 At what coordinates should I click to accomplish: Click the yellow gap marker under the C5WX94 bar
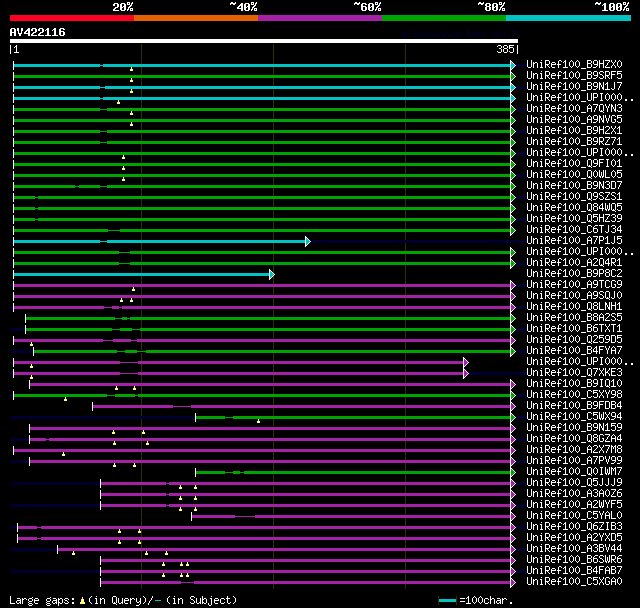pos(258,421)
